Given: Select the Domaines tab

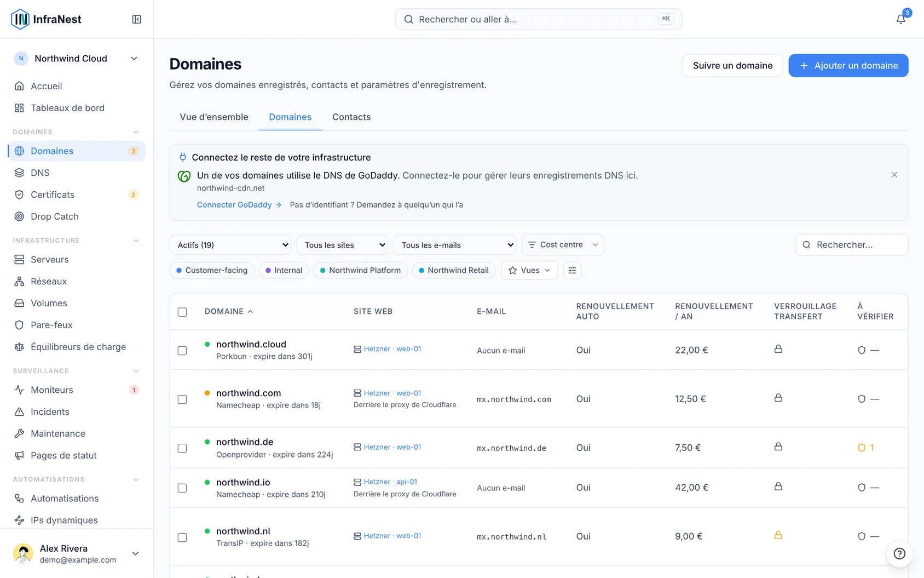Looking at the screenshot, I should coord(290,117).
